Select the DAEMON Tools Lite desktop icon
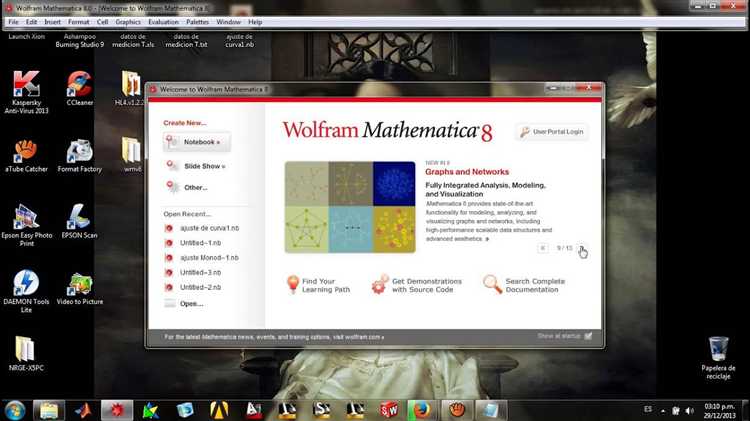Viewport: 750px width, 421px height. click(26, 291)
